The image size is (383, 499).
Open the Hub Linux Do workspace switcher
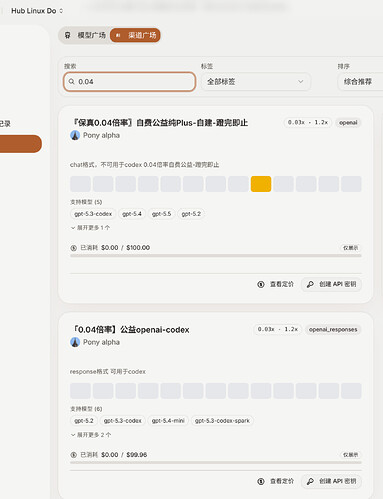37,11
